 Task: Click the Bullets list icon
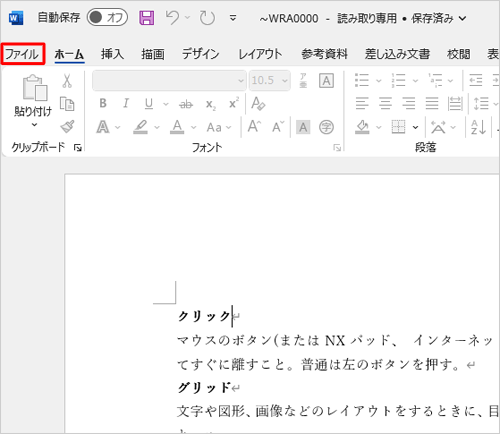(362, 80)
